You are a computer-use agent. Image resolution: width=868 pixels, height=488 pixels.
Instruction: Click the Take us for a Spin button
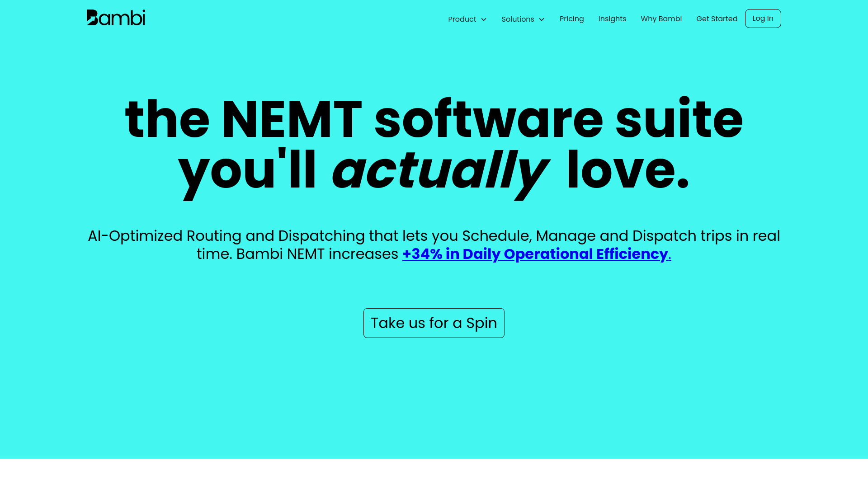pyautogui.click(x=434, y=323)
